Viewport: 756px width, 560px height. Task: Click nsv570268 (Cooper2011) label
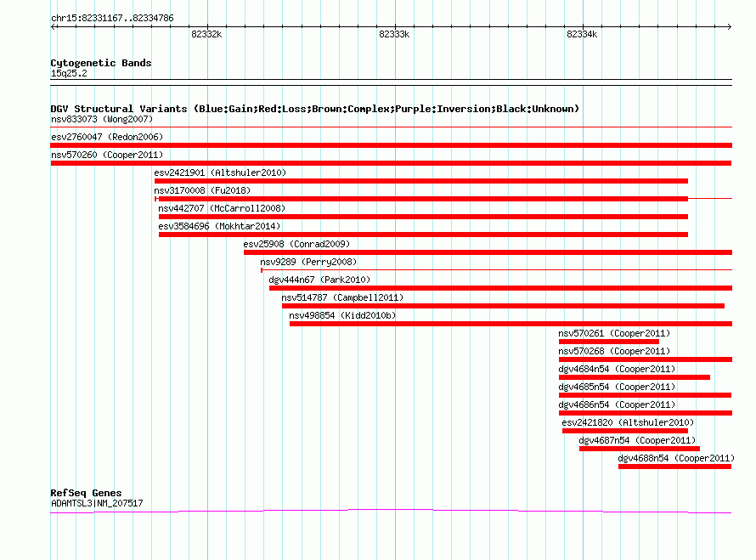click(x=614, y=351)
